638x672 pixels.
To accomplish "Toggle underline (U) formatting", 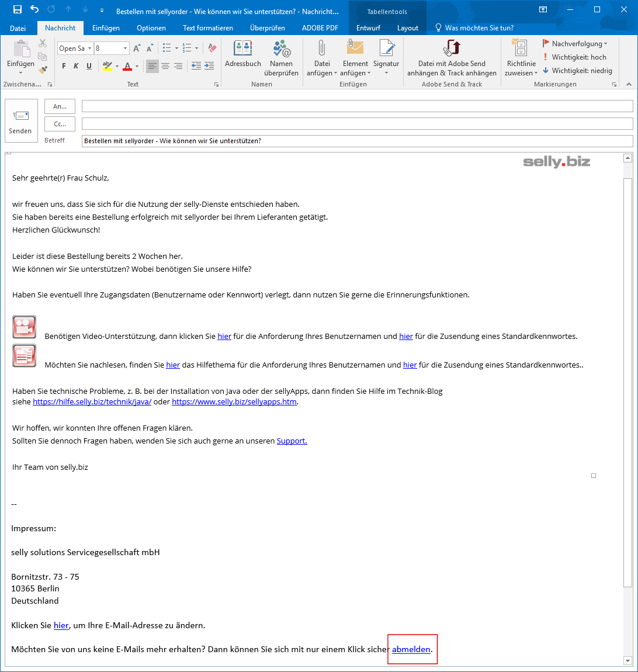I will pyautogui.click(x=89, y=66).
